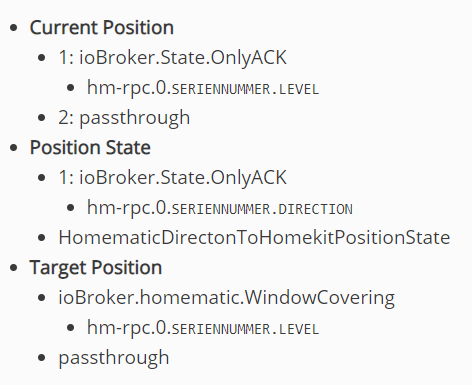Screen dimensions: 472x385
Task: Click the "Target Position" heading
Action: coord(96,268)
